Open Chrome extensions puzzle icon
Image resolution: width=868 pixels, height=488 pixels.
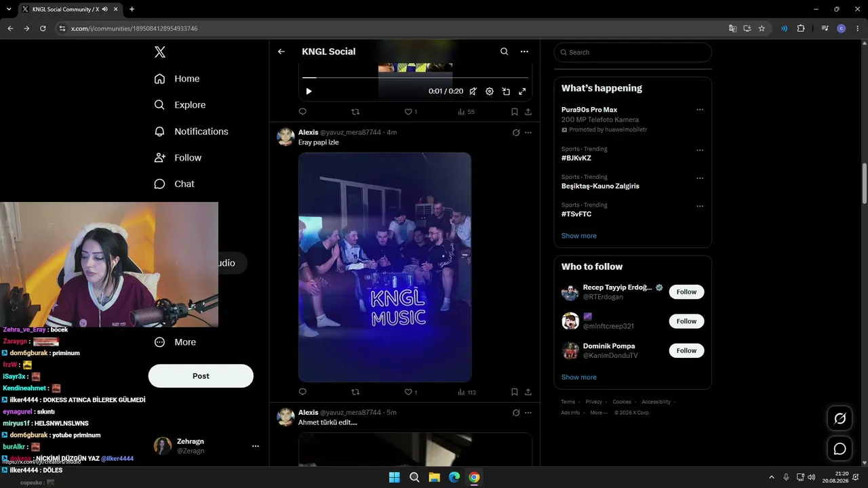click(x=801, y=28)
